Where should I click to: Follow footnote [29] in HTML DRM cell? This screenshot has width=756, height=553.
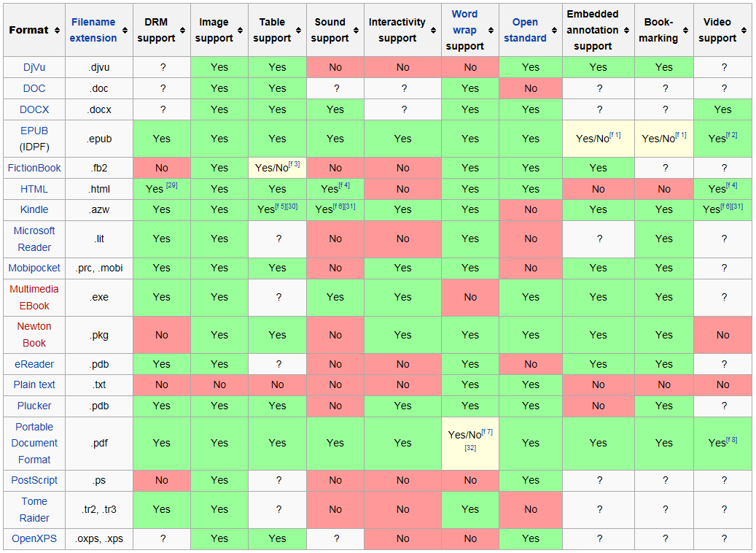pyautogui.click(x=171, y=185)
